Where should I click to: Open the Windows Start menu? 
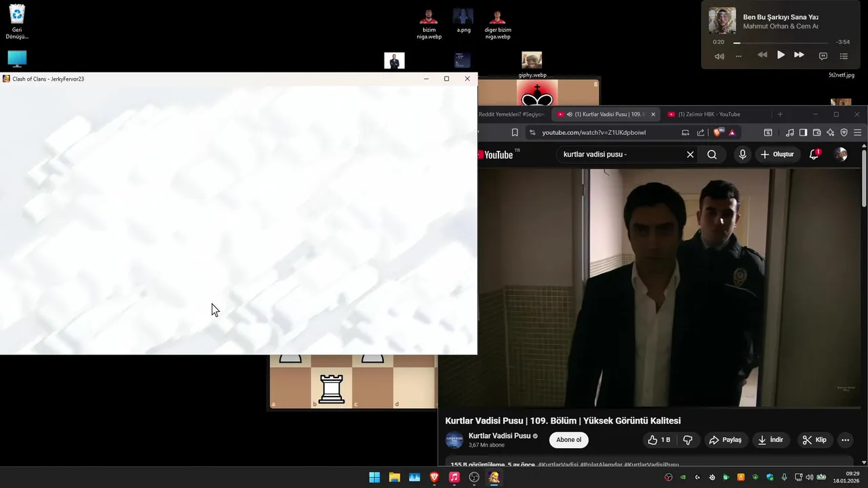click(x=374, y=477)
